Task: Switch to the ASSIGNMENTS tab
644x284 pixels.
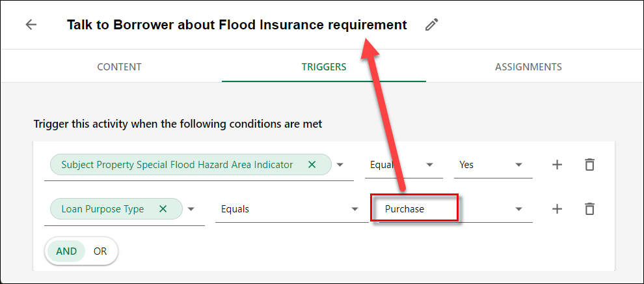Action: pyautogui.click(x=529, y=66)
